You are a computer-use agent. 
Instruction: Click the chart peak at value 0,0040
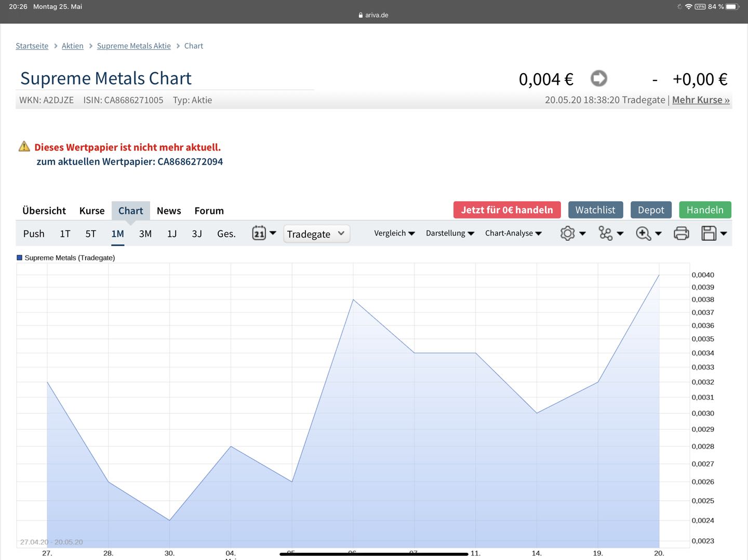pyautogui.click(x=659, y=275)
